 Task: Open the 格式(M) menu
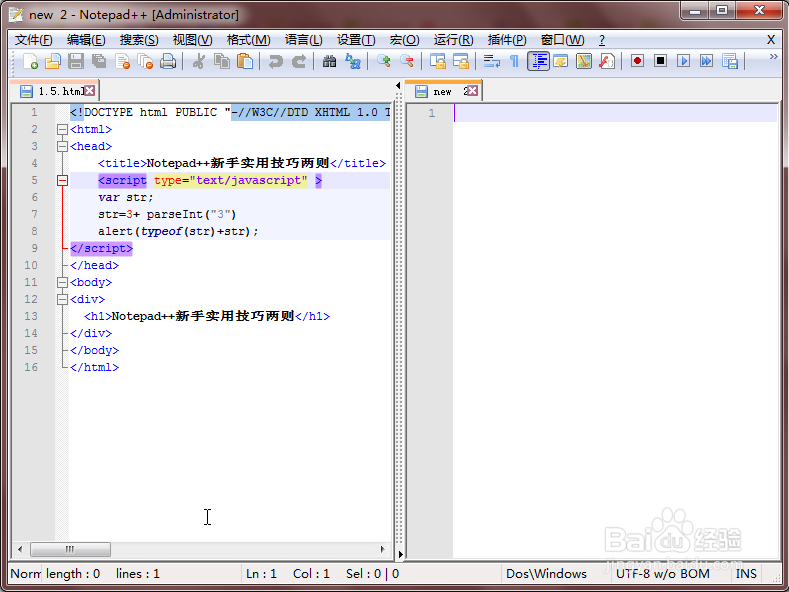[249, 40]
